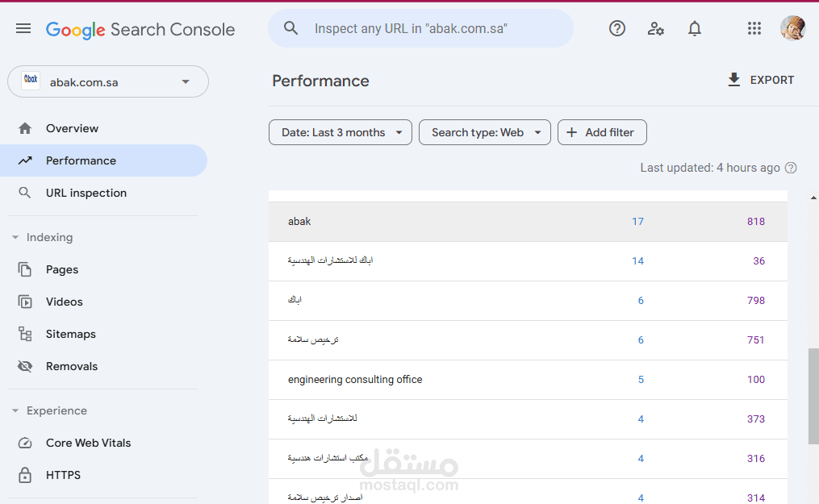This screenshot has height=504, width=819.
Task: Click impressions value 751
Action: pos(756,340)
